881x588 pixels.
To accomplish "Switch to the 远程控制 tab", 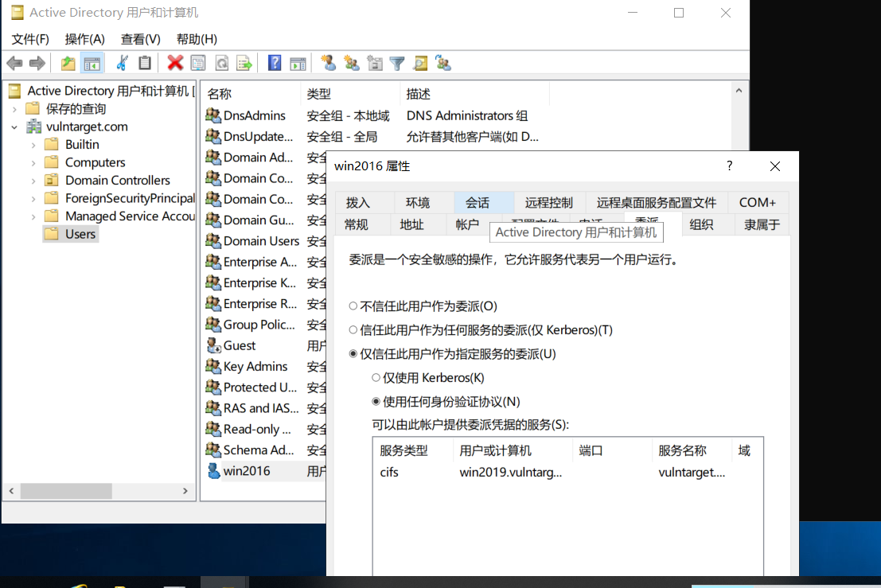I will [x=548, y=203].
